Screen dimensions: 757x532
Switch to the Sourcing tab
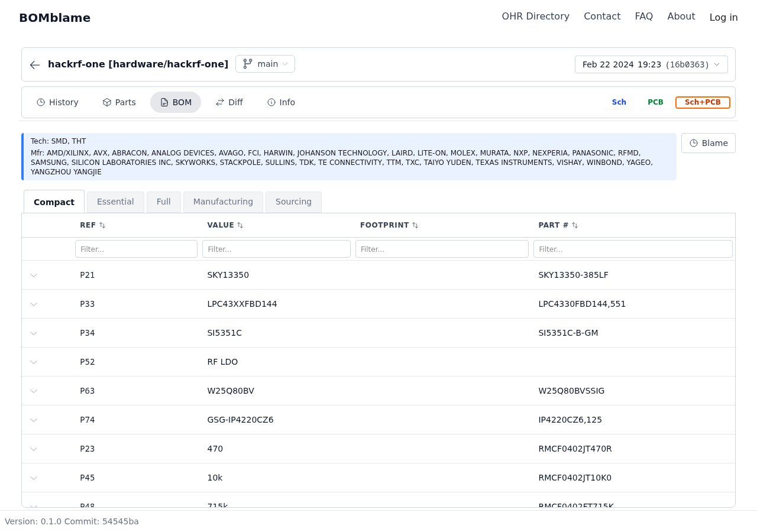click(293, 202)
